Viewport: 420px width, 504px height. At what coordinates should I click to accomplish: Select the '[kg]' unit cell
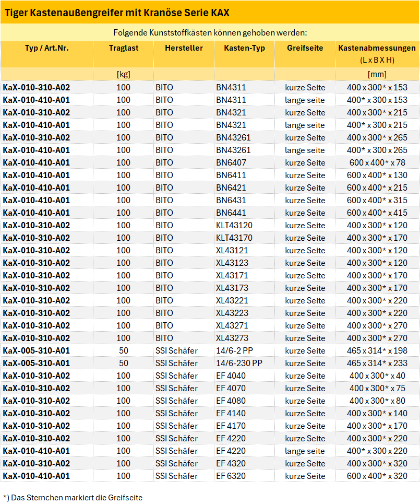tap(123, 74)
